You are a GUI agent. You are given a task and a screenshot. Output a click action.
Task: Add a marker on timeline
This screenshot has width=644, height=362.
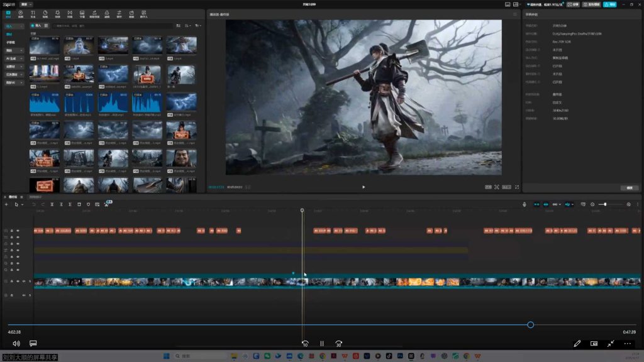pos(88,204)
